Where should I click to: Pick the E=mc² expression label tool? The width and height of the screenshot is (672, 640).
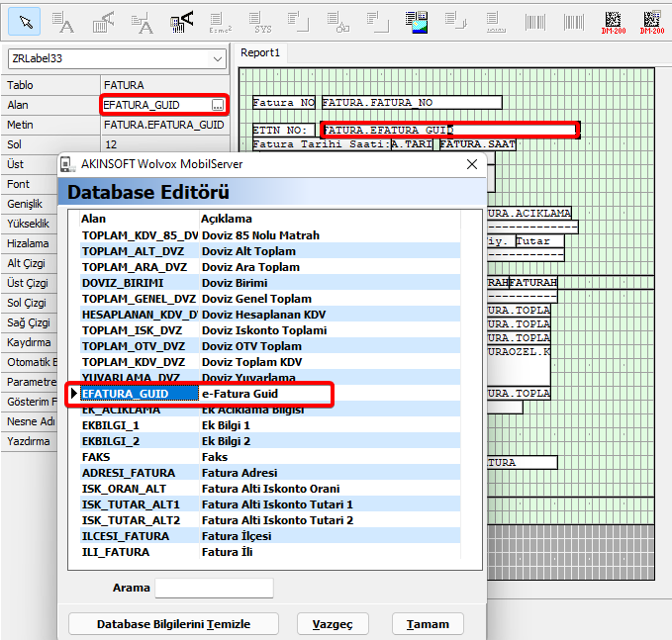(221, 23)
